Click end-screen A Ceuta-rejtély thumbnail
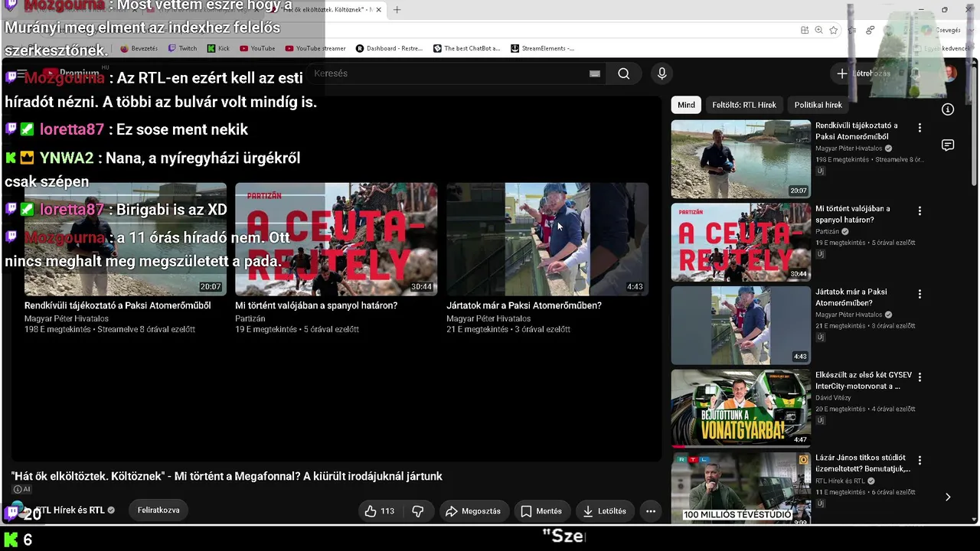The width and height of the screenshot is (980, 551). click(336, 239)
